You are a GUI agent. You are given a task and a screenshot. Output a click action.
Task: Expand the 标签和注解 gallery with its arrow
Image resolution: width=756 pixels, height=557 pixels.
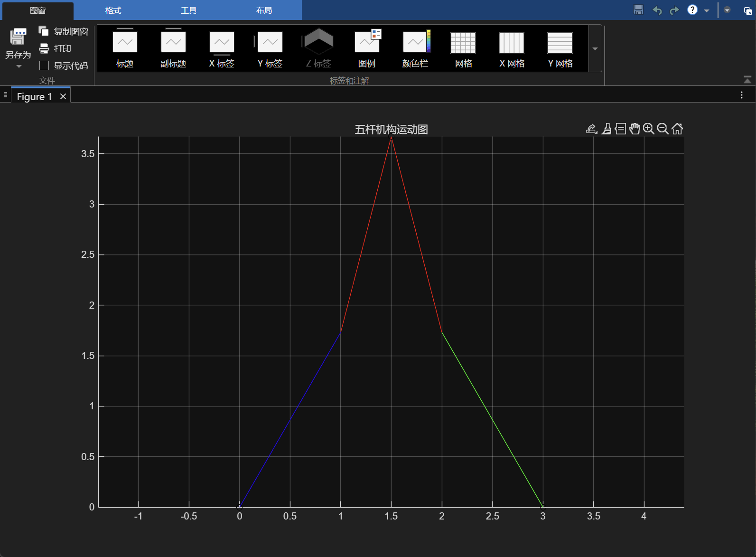[595, 48]
